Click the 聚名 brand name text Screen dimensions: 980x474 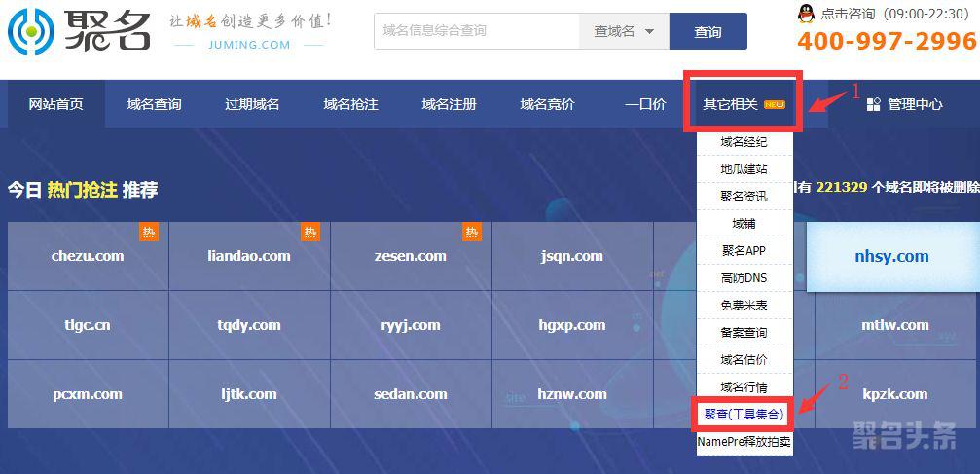[x=107, y=30]
